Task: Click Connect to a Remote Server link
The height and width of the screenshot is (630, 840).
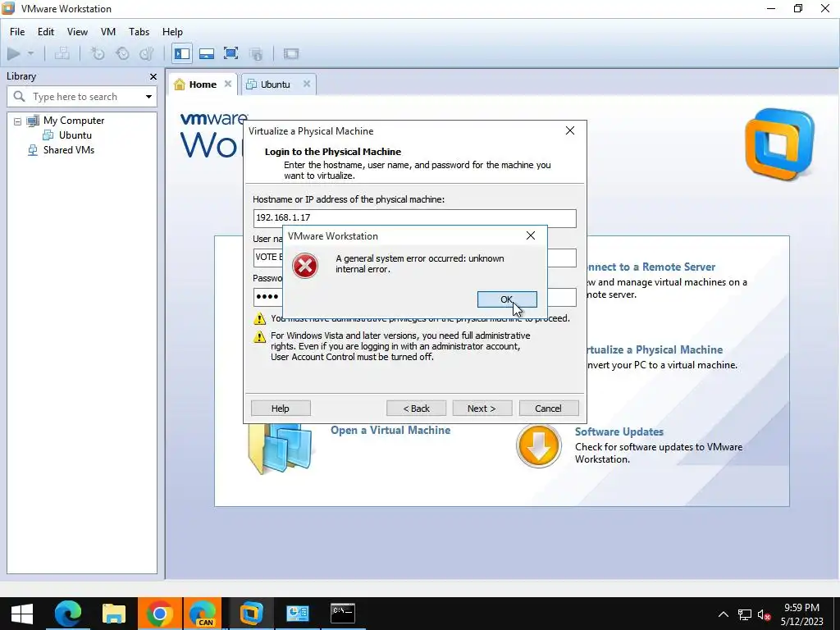Action: (x=651, y=267)
